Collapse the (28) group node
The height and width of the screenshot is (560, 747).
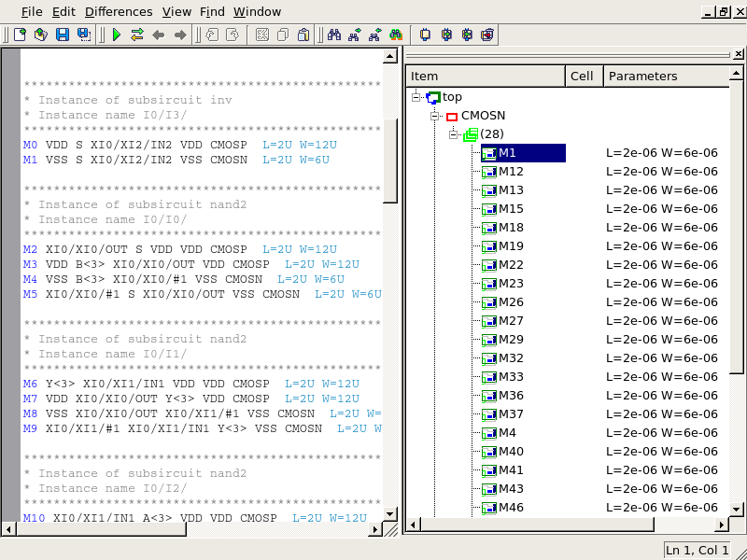point(454,134)
